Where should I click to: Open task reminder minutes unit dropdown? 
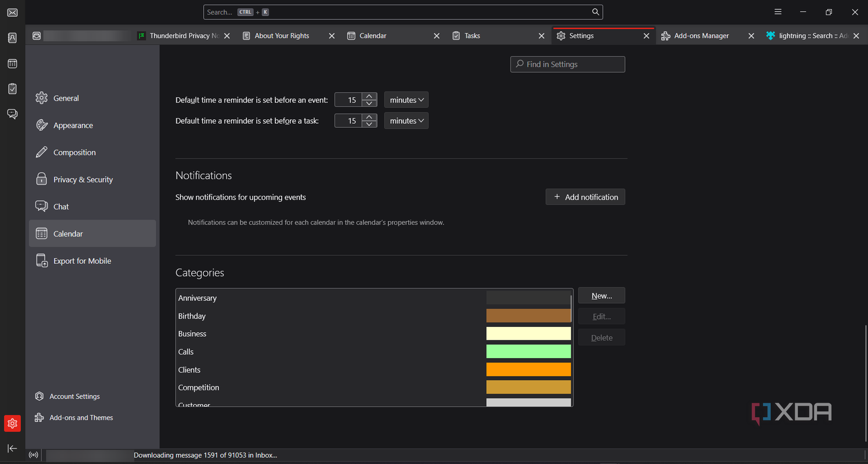406,121
